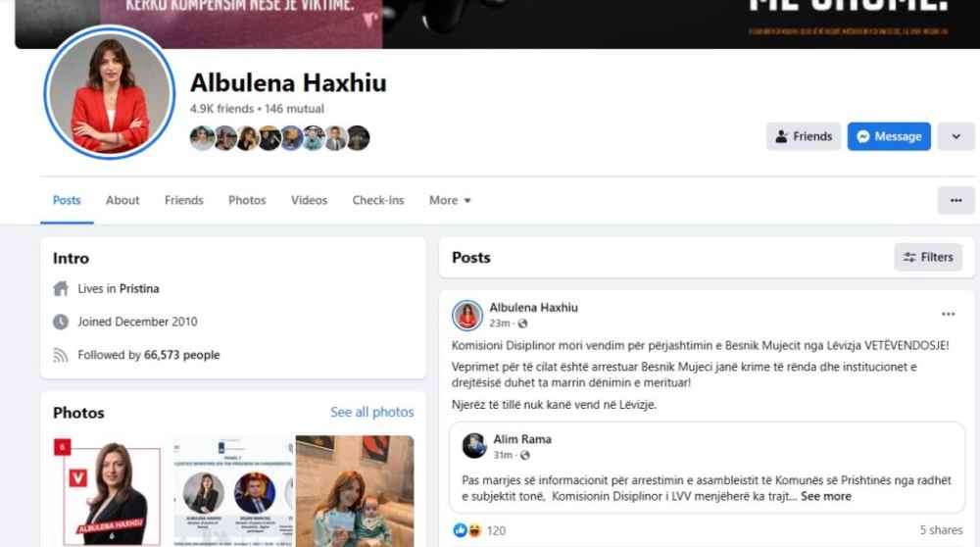Screen dimensions: 980x547
Task: Click the Messenger icon on Message button
Action: [863, 136]
